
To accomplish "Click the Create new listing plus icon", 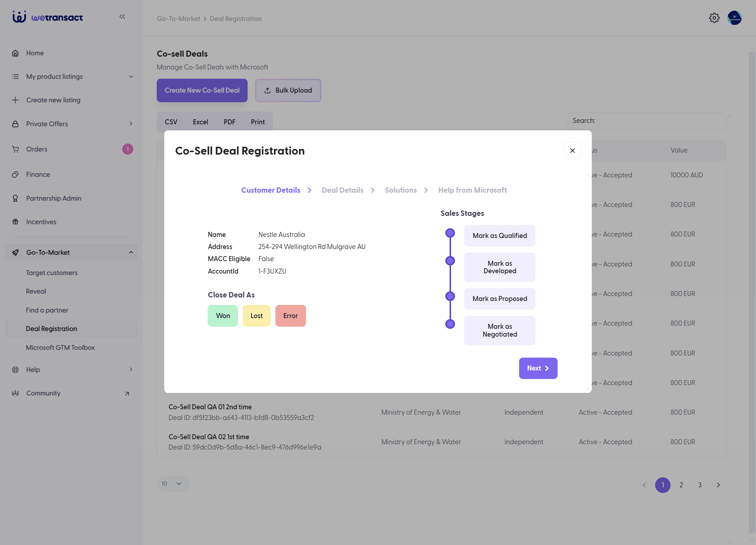I will (15, 100).
